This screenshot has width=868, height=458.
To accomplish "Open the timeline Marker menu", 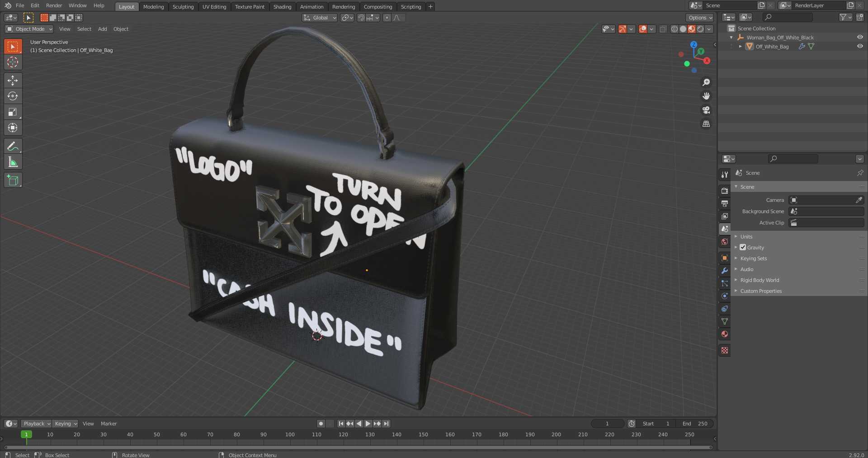I will (x=108, y=424).
